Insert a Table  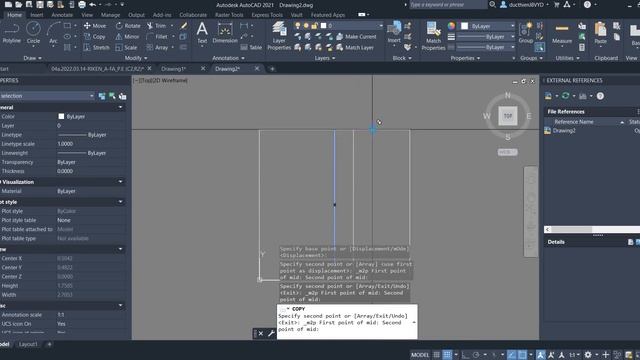[251, 47]
